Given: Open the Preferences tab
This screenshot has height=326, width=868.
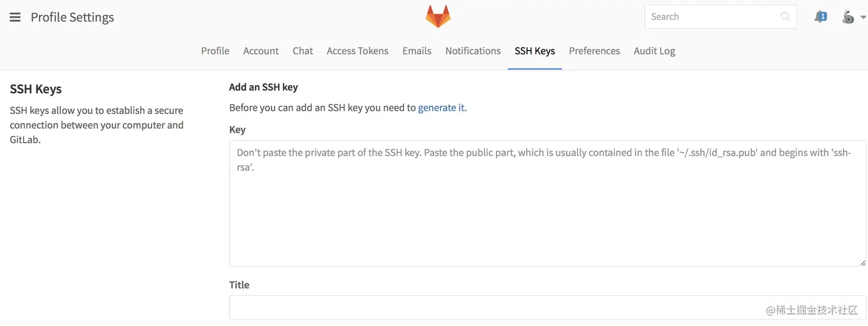Looking at the screenshot, I should click(594, 51).
